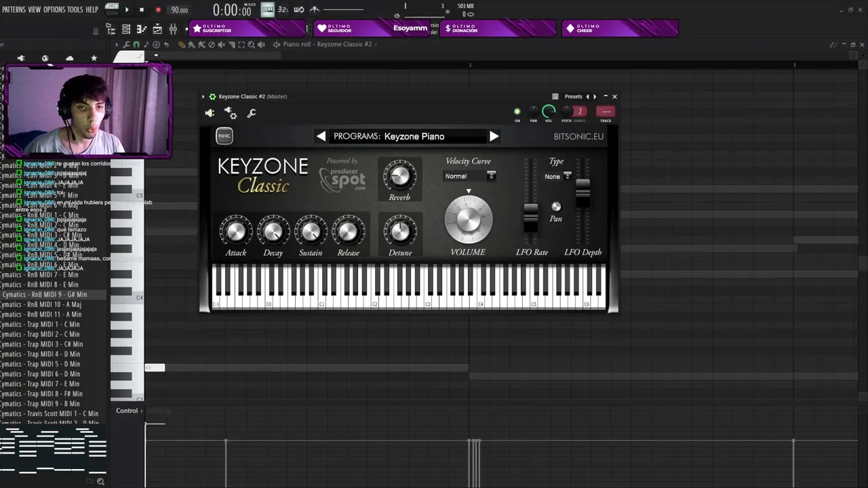Select next preset arrow

click(x=595, y=96)
